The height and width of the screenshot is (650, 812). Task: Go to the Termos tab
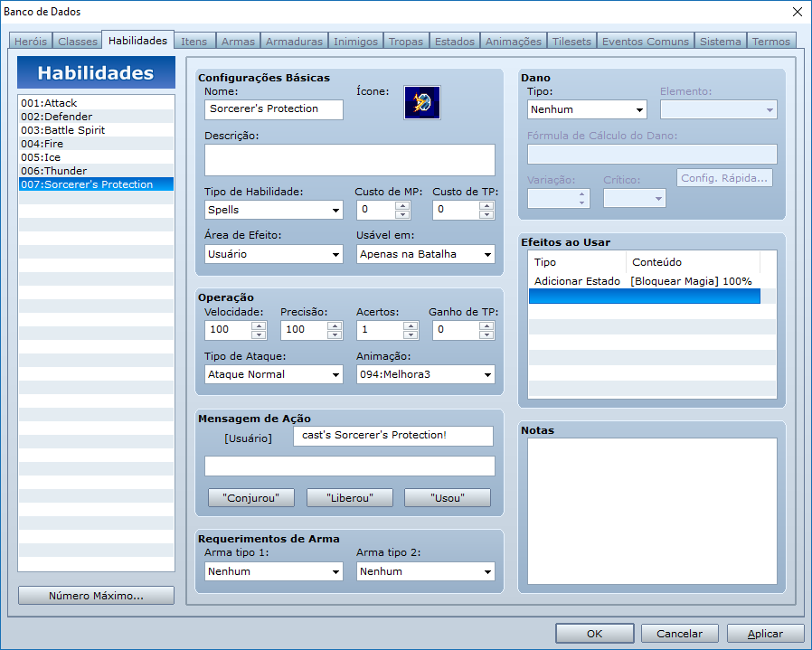click(x=771, y=42)
